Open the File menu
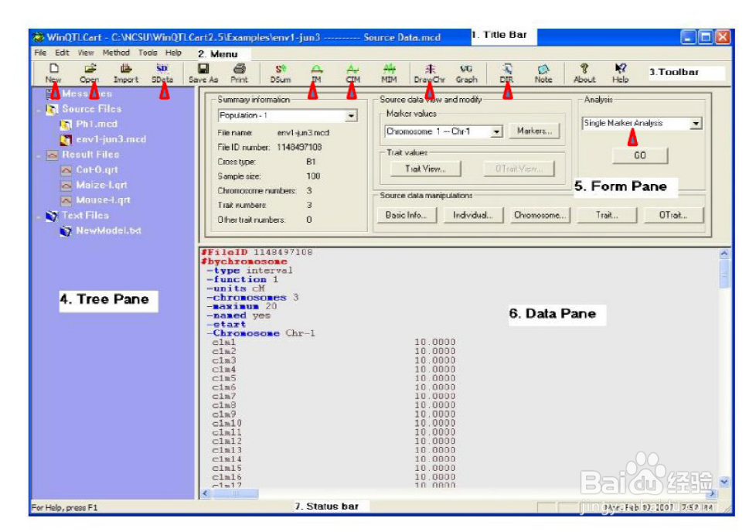The height and width of the screenshot is (532, 756). 40,53
